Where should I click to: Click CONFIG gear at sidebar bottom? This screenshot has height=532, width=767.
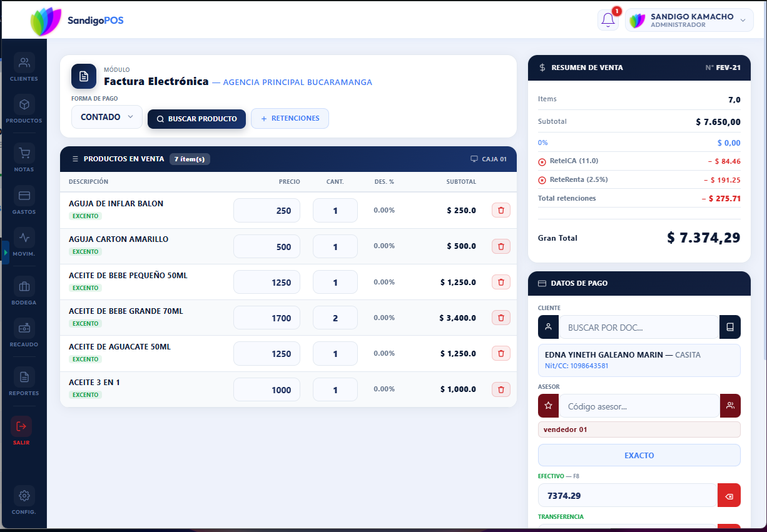coord(24,495)
